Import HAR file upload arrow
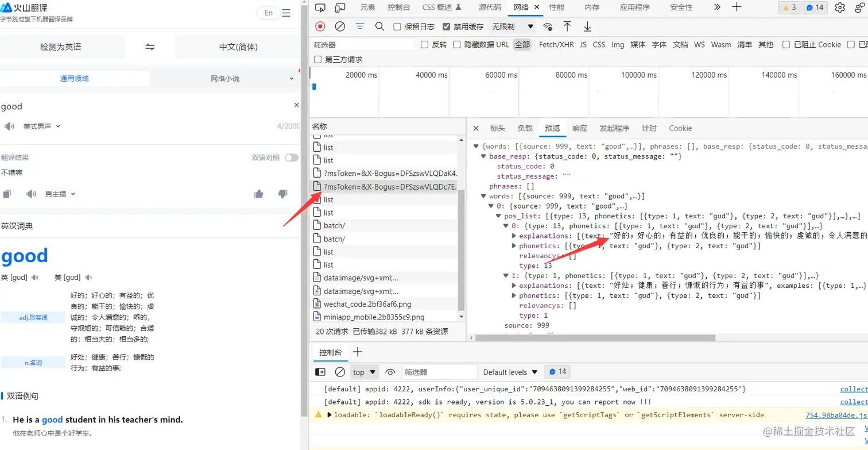 pos(567,26)
